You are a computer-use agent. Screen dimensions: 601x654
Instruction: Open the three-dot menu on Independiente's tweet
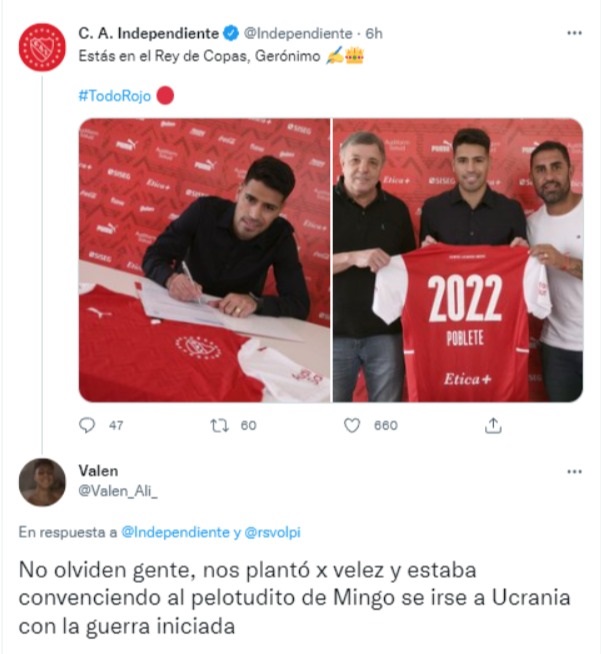(x=575, y=33)
